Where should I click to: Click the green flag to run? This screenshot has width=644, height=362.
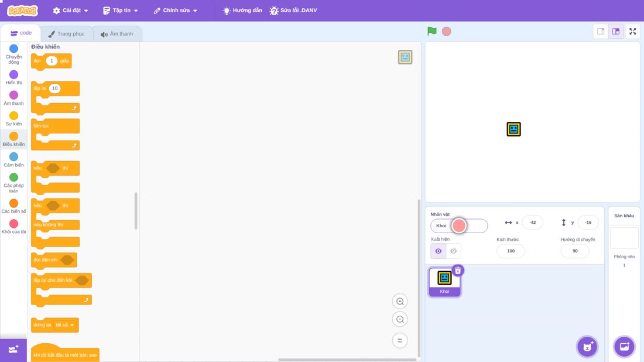[x=431, y=31]
